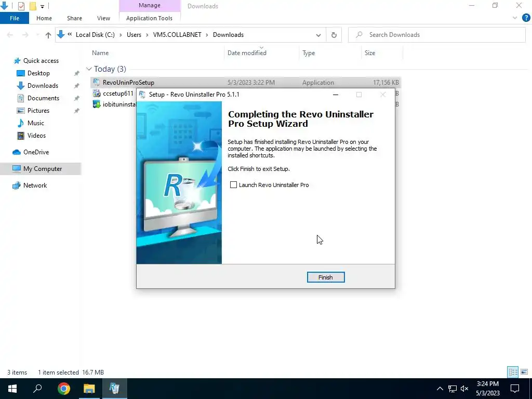The image size is (532, 399).
Task: Collapse the ribbon chevron
Action: tap(515, 18)
